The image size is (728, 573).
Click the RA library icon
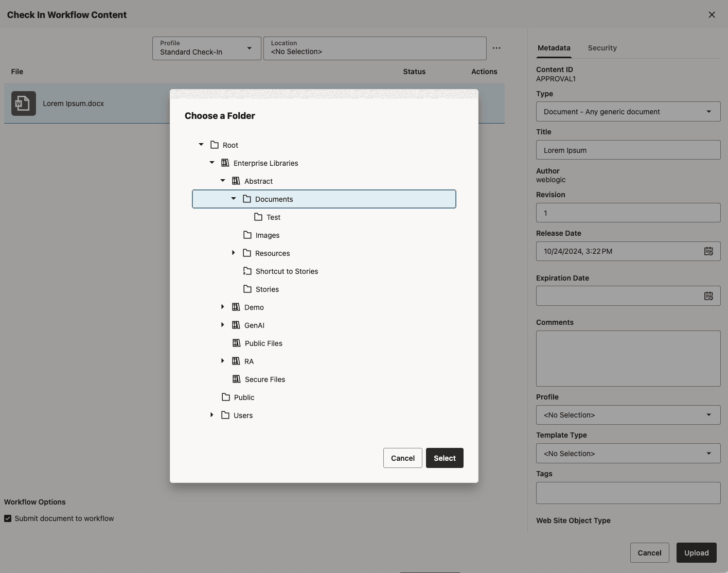(236, 361)
